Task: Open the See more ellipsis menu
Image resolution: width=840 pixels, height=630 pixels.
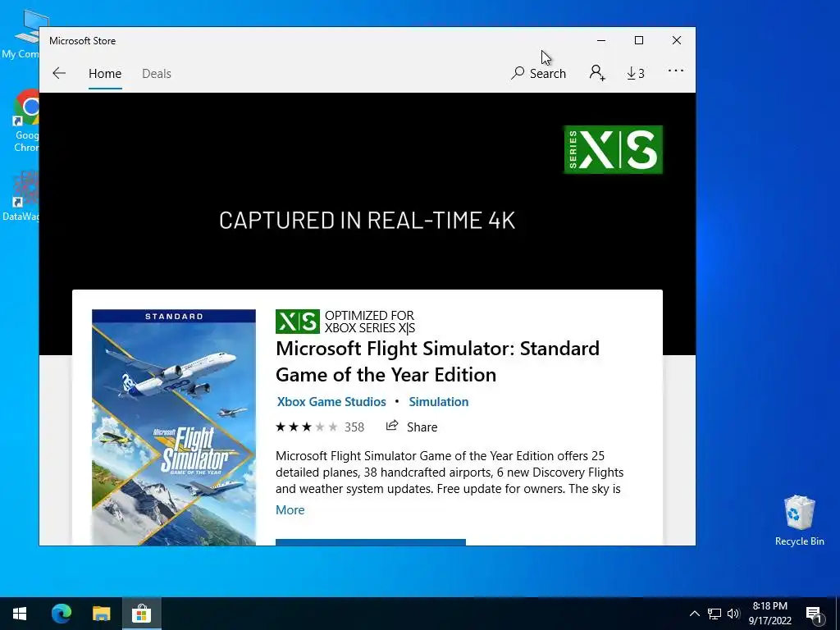Action: coord(676,71)
